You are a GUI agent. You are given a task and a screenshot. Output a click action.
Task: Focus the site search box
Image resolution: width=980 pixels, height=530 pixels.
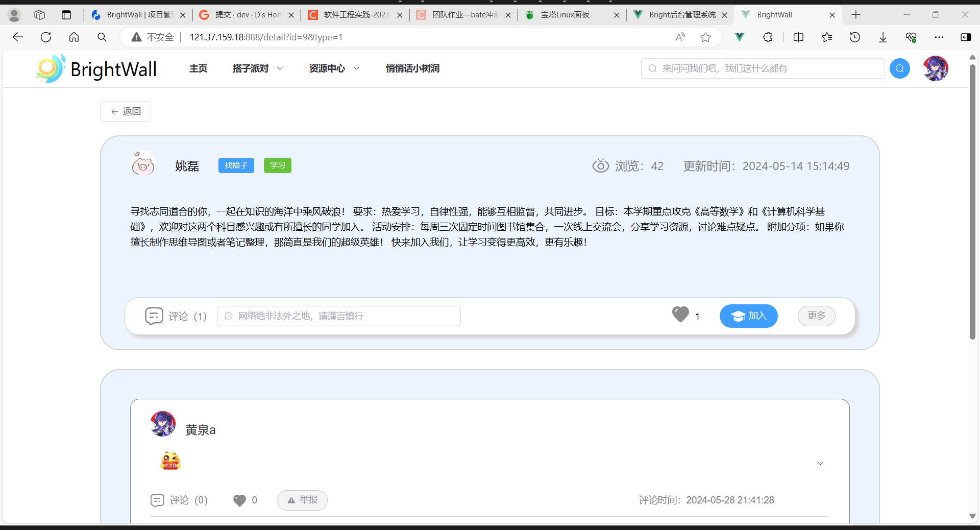(763, 68)
